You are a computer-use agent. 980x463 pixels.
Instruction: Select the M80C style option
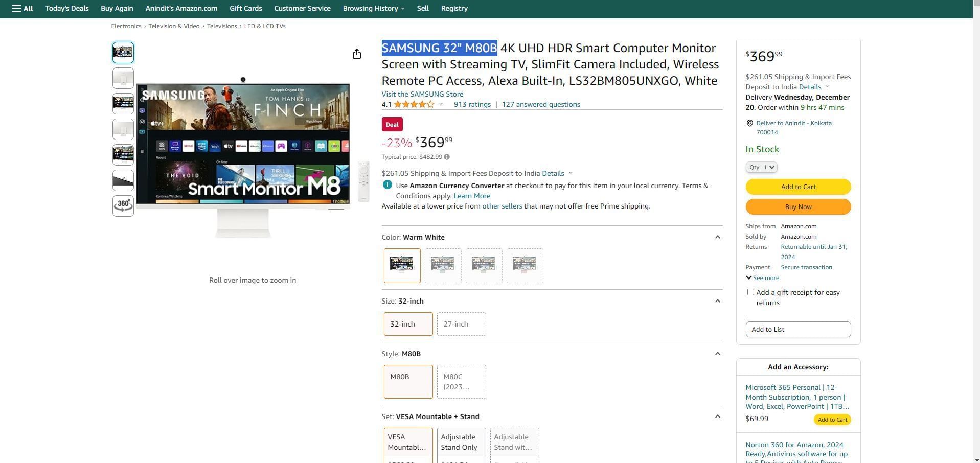461,382
